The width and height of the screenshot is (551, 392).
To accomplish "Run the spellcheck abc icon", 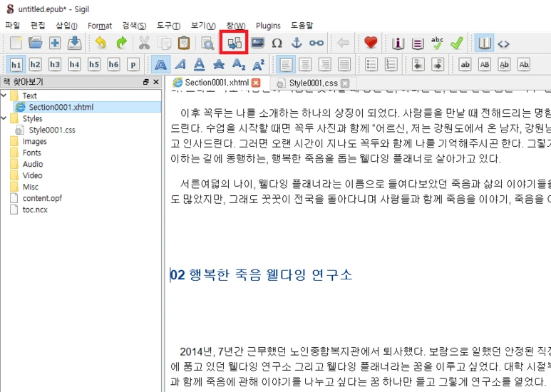I will [x=437, y=43].
